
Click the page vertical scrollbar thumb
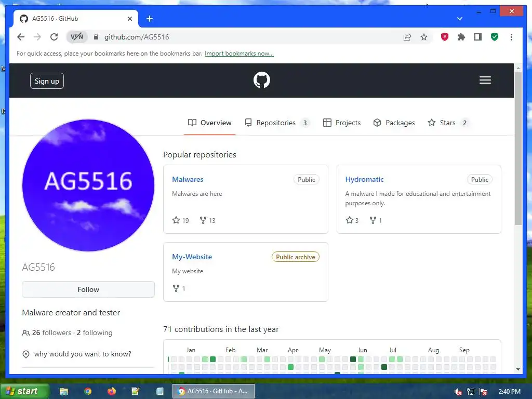coord(518,148)
